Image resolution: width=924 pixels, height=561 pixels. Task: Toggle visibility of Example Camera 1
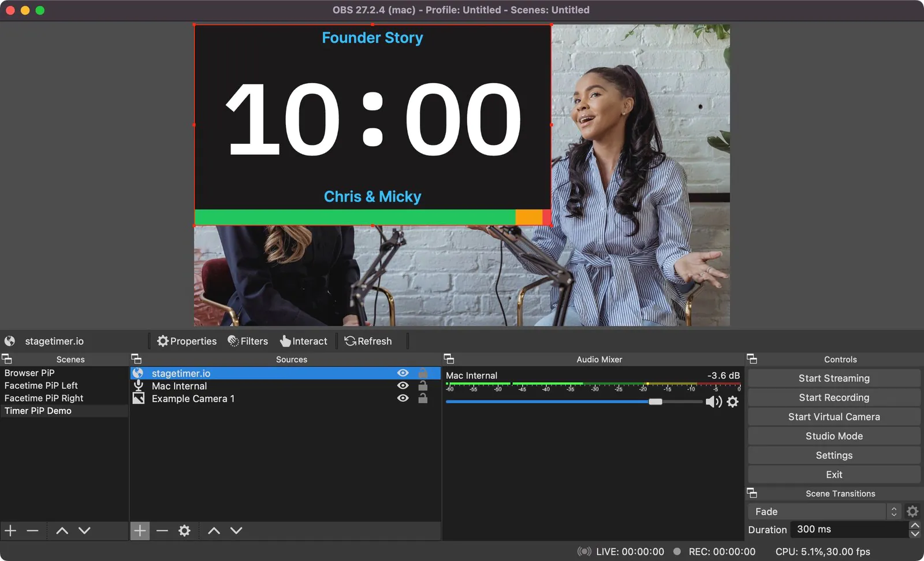coord(403,398)
